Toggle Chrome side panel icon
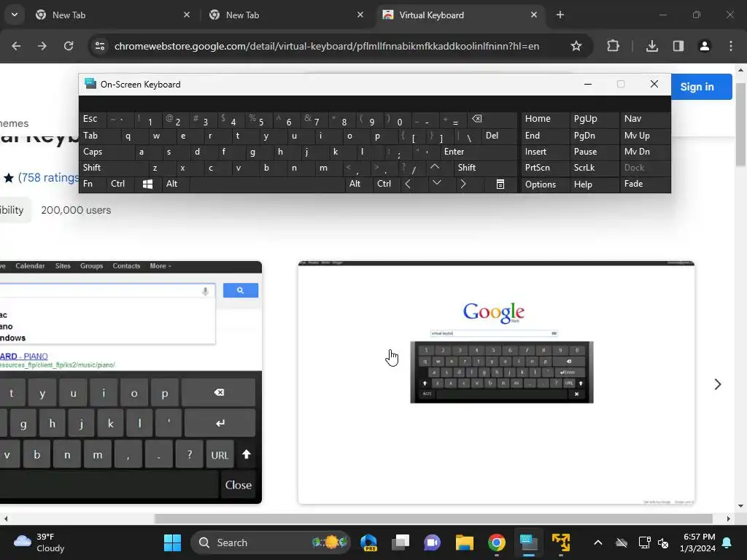Viewport: 747px width, 560px height. coord(678,46)
